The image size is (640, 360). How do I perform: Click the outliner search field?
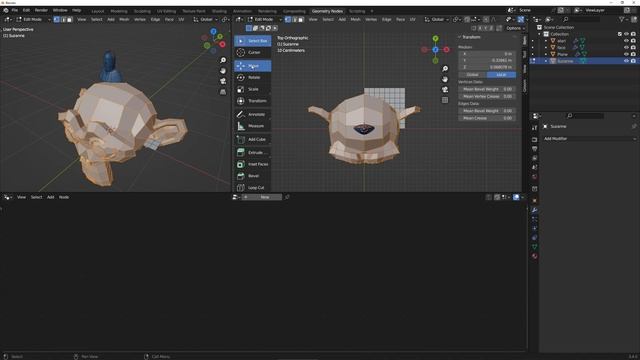click(x=582, y=19)
